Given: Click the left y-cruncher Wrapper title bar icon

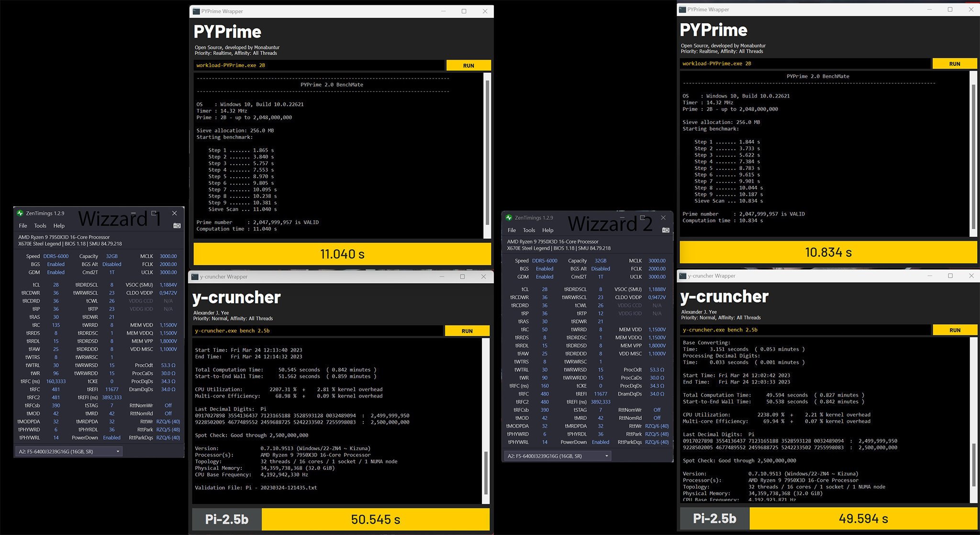Looking at the screenshot, I should [196, 276].
